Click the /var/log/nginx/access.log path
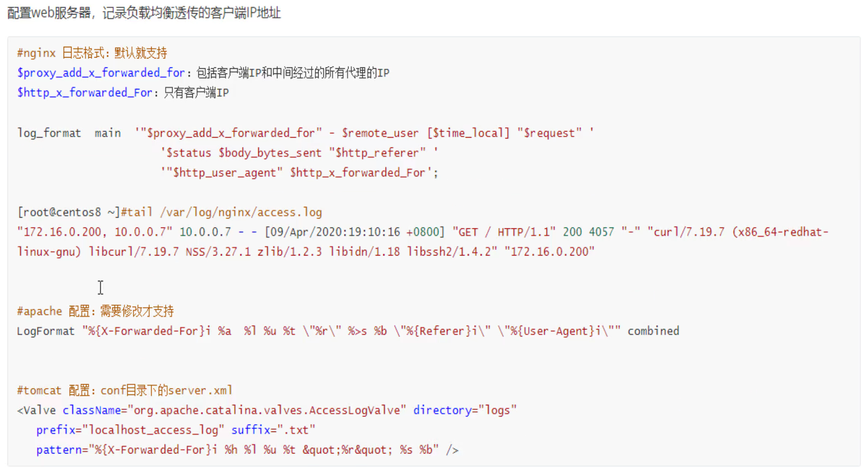 241,212
